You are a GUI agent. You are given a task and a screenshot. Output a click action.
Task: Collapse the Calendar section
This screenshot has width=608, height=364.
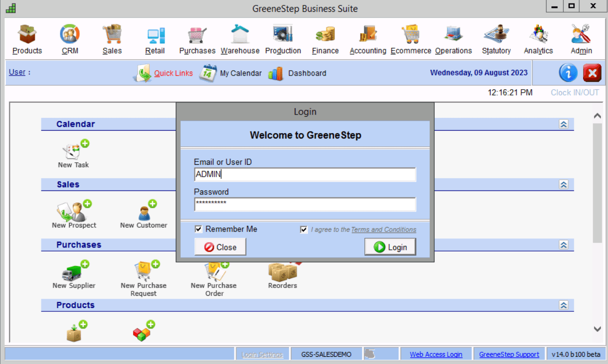point(564,124)
